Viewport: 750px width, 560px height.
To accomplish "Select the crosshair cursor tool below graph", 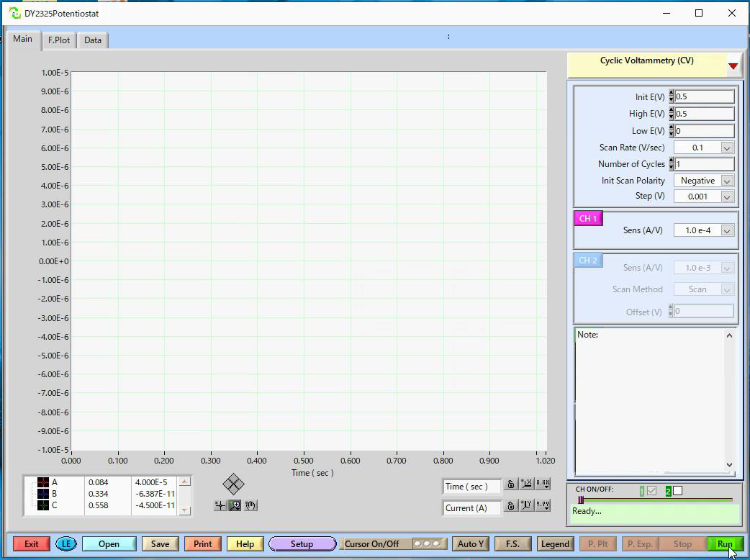I will (220, 505).
